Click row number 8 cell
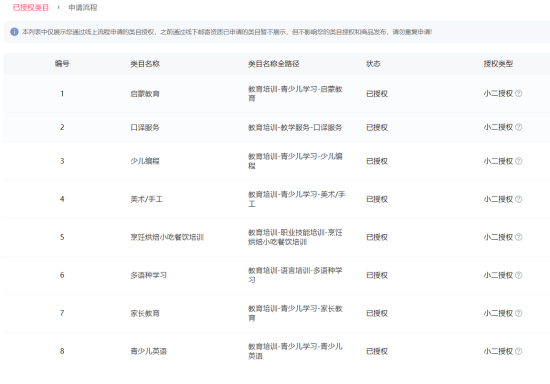 pyautogui.click(x=62, y=351)
